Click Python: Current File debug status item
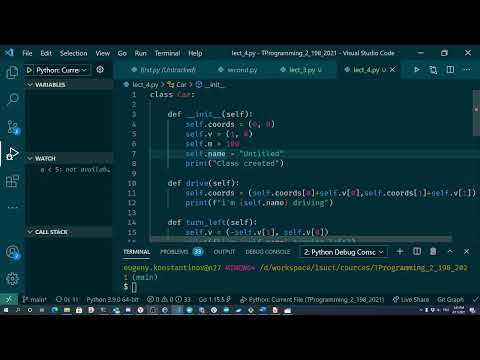Viewport: 480px width, 360px height. click(312, 299)
